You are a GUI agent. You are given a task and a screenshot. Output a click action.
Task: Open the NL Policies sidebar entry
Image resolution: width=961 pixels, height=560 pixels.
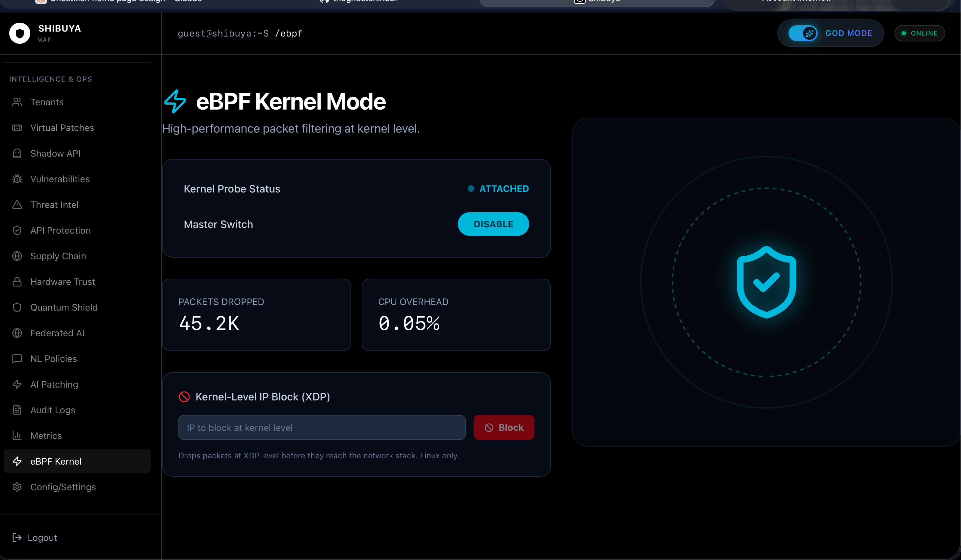click(53, 359)
